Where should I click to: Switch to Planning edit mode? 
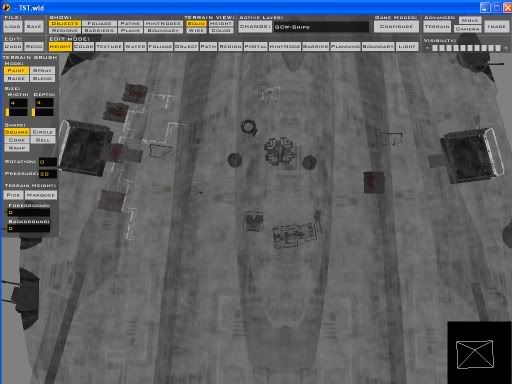tap(345, 47)
